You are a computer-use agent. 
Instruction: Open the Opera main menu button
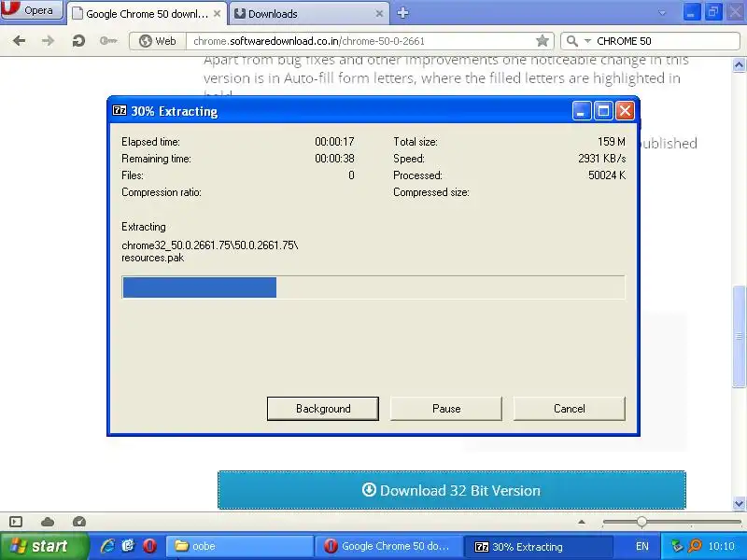click(32, 10)
